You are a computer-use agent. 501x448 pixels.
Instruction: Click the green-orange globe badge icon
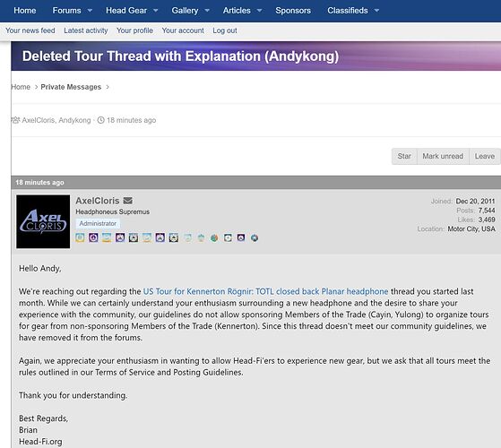(214, 238)
